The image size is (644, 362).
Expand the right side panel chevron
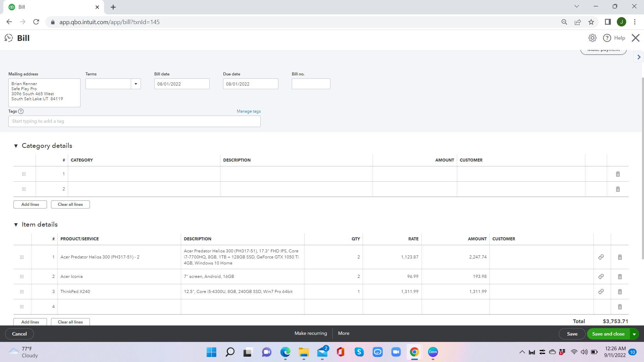coord(639,57)
